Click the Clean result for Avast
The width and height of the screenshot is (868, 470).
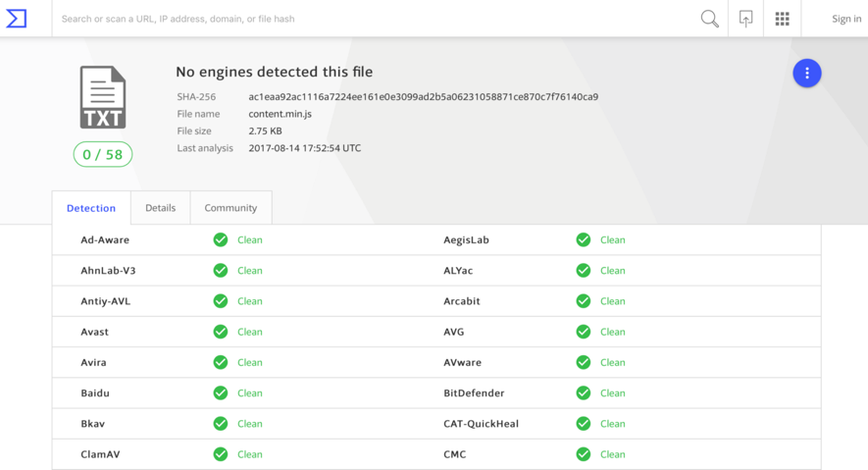coord(250,332)
